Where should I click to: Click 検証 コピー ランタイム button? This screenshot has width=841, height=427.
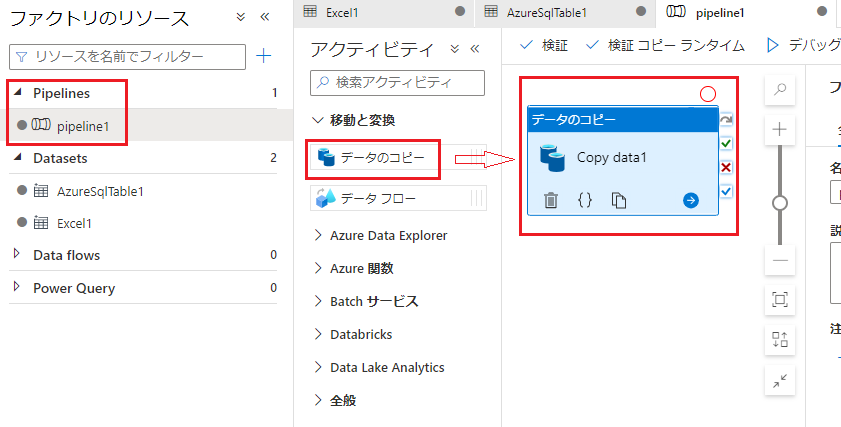(665, 46)
